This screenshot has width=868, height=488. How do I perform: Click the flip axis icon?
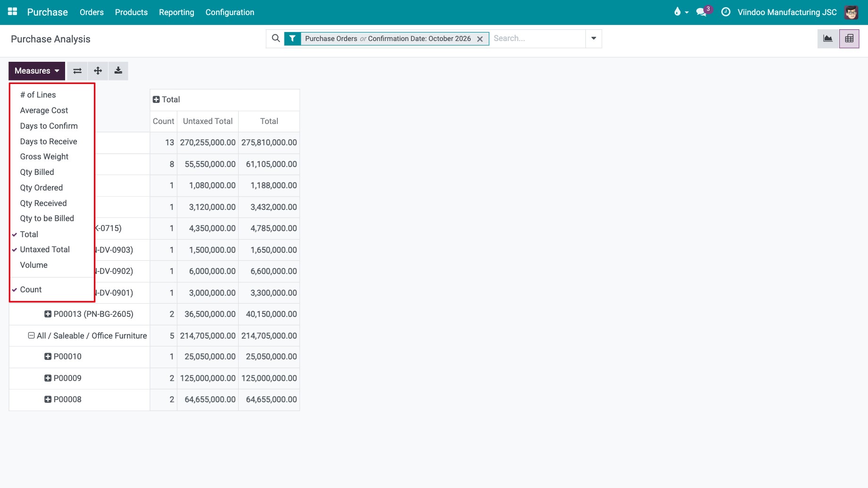click(77, 71)
